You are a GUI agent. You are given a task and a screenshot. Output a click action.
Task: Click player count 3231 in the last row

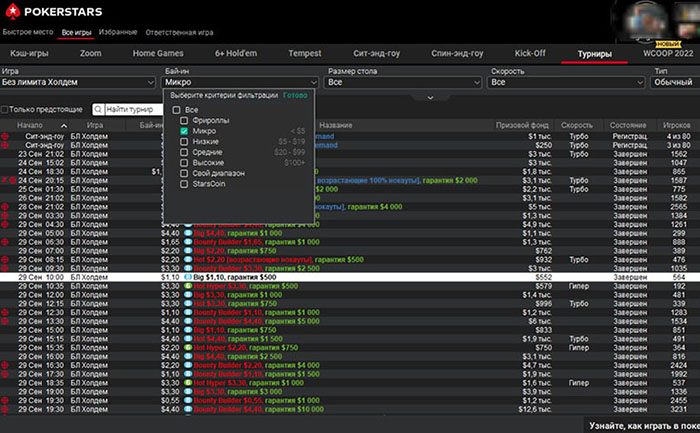coord(679,409)
